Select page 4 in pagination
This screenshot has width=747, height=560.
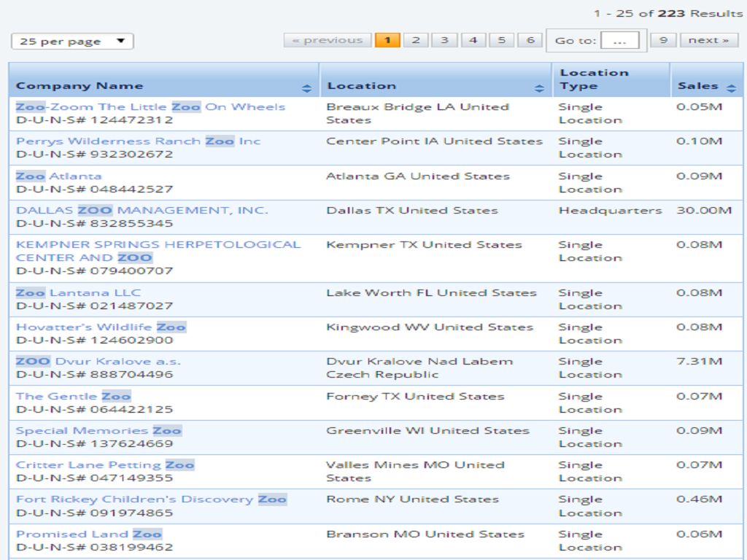(473, 40)
